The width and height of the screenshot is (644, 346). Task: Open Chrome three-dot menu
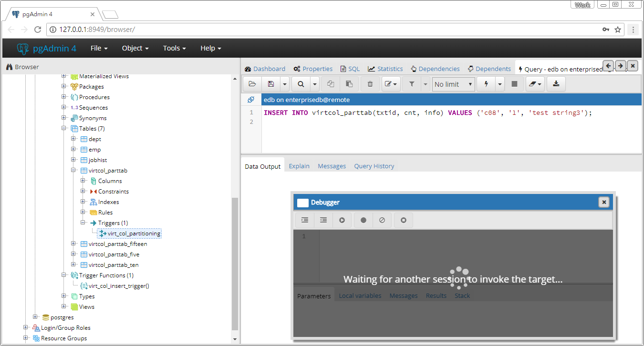(x=633, y=30)
